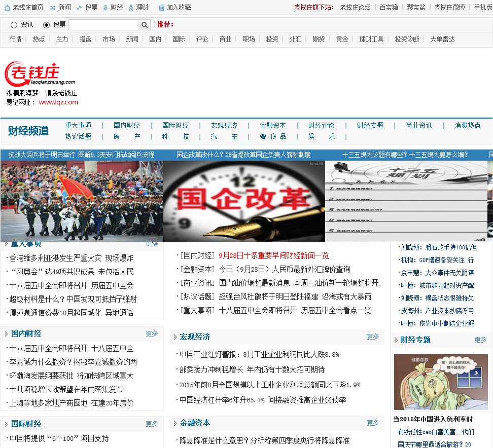This screenshot has height=448, width=493.
Task: Open the 主力 nav item
Action: (62, 39)
